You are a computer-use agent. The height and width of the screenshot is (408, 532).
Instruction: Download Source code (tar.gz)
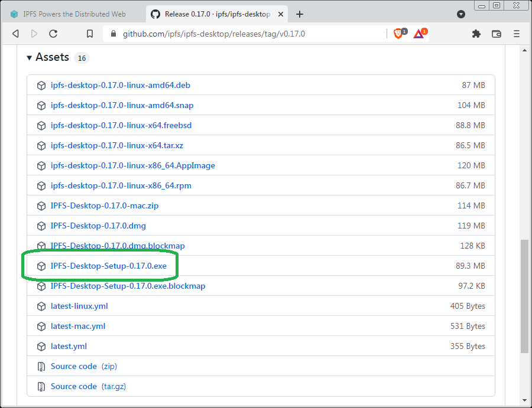click(x=88, y=386)
